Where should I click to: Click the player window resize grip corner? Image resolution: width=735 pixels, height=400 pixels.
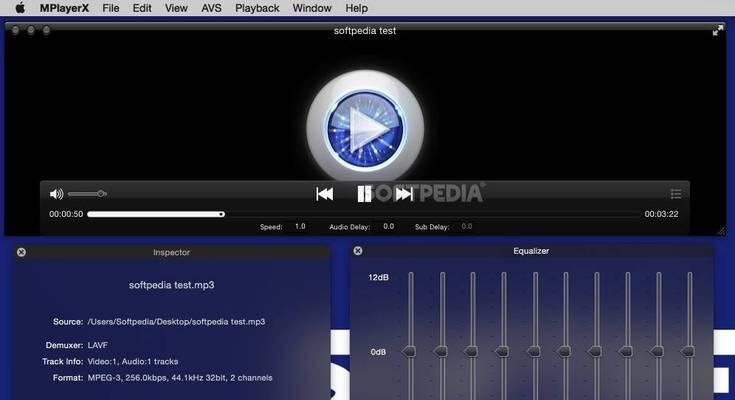click(x=721, y=230)
